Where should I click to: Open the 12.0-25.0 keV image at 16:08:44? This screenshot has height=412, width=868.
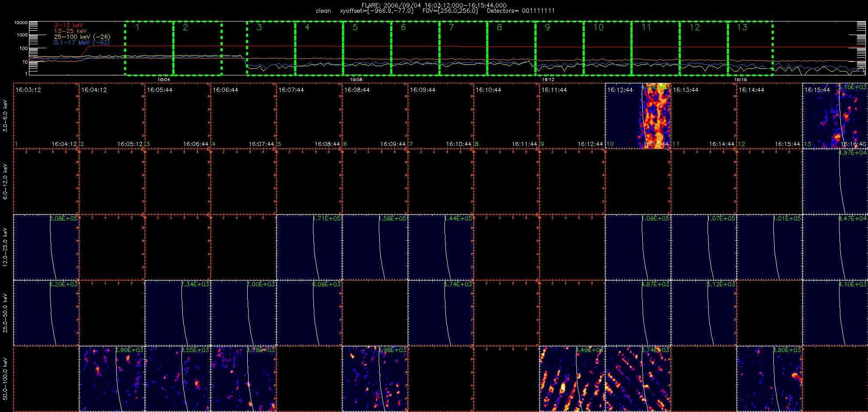(375, 247)
